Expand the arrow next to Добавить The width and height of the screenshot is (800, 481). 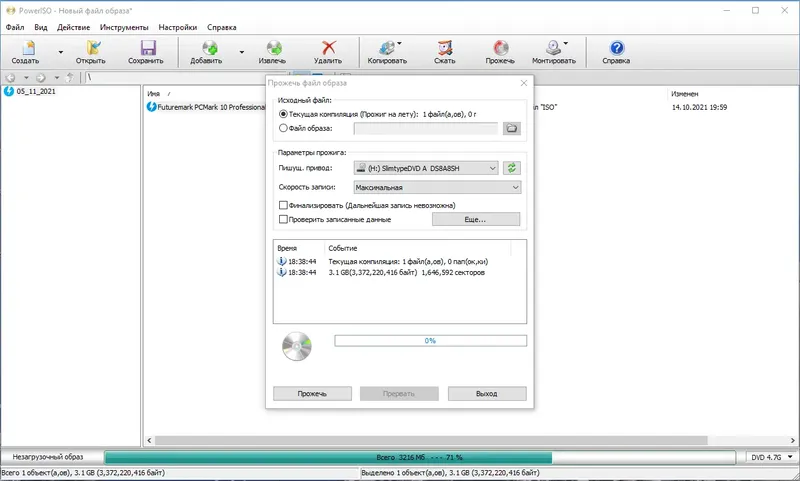pos(241,52)
